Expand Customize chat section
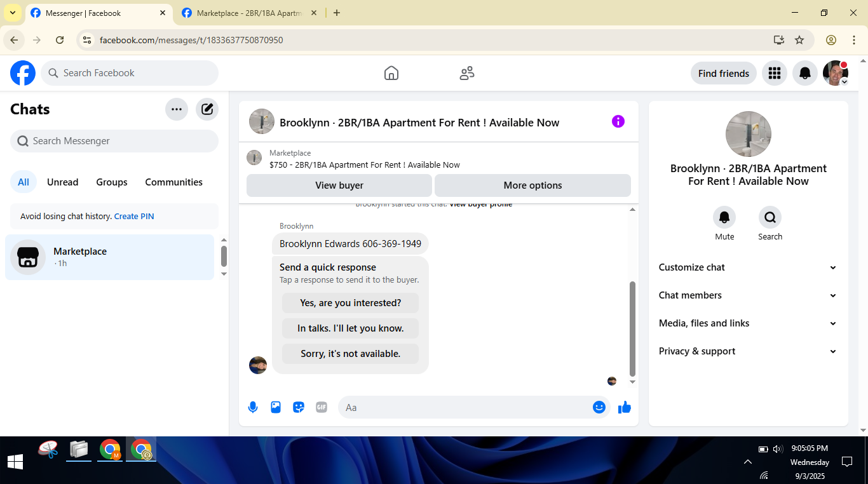 click(749, 267)
